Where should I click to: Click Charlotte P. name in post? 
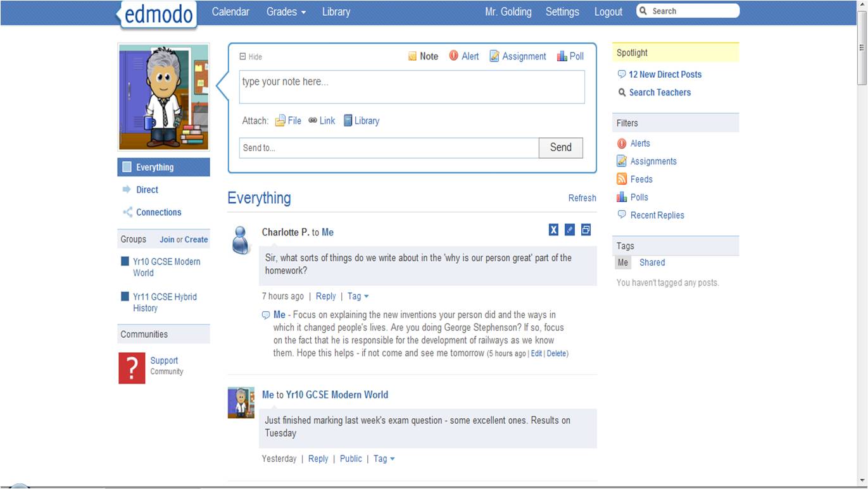pyautogui.click(x=286, y=232)
